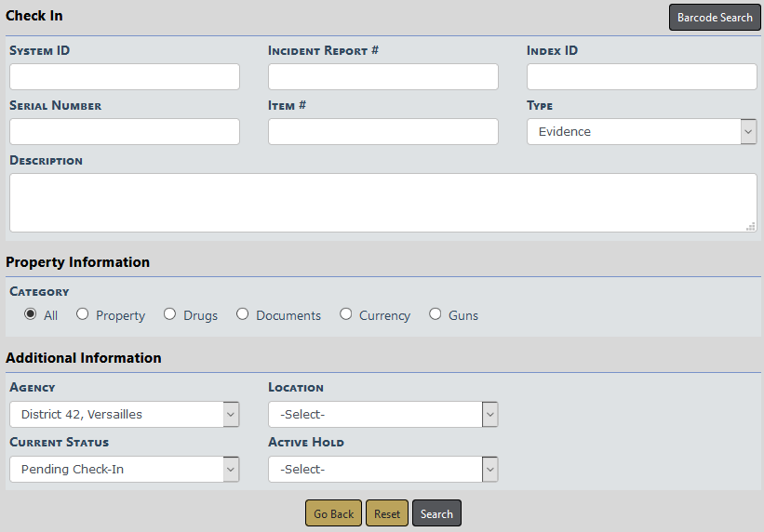The width and height of the screenshot is (764, 532).
Task: Choose the Guns category radio button
Action: 436,314
